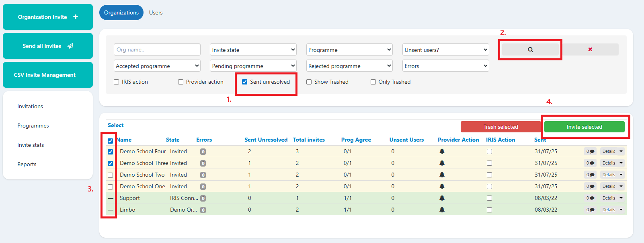Enable the Show Trashed checkbox

(309, 82)
